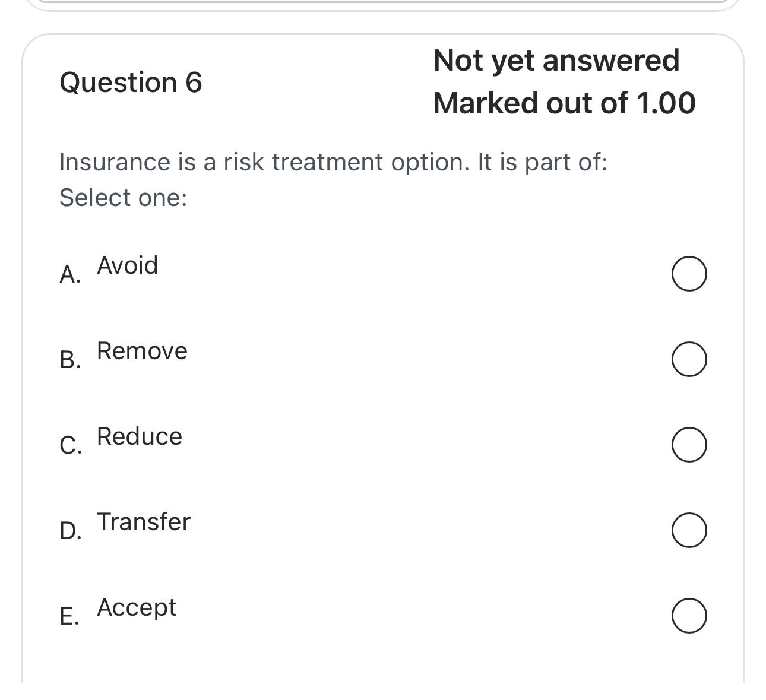Click the answer text 'Reduce'
Screen dimensions: 766x700
tap(138, 436)
